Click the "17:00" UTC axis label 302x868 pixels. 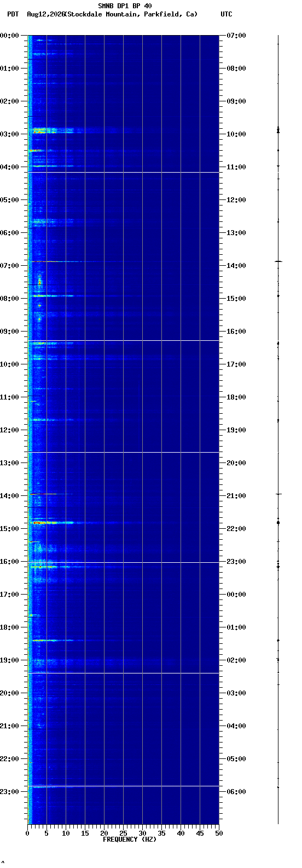(x=236, y=364)
